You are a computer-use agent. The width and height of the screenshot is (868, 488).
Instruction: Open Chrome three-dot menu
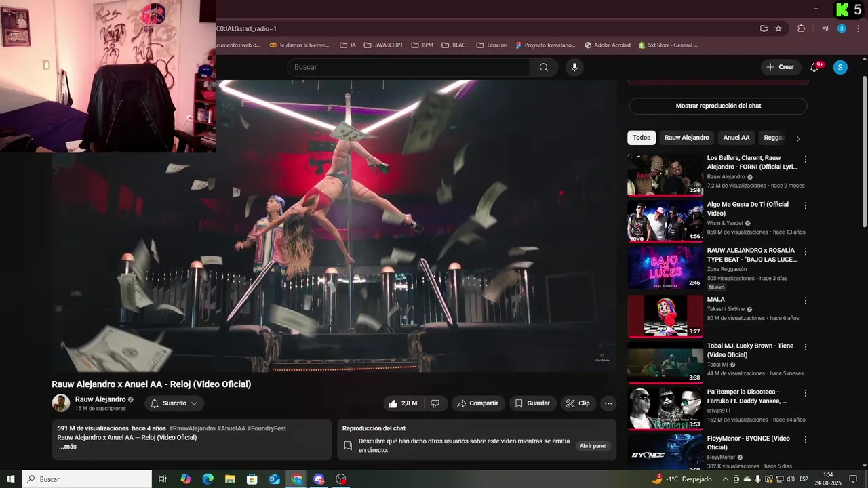pos(859,28)
